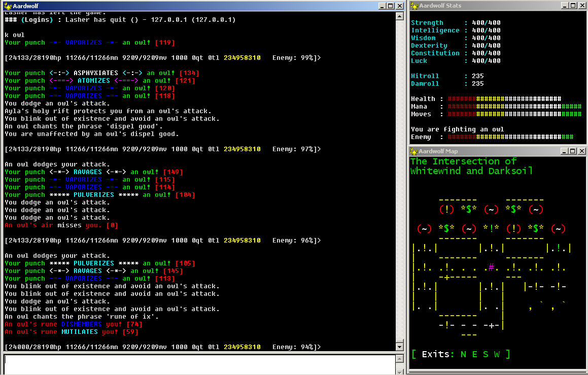Click the command input scrollbar up arrow
Image resolution: width=588 pixels, height=375 pixels.
pos(399,359)
